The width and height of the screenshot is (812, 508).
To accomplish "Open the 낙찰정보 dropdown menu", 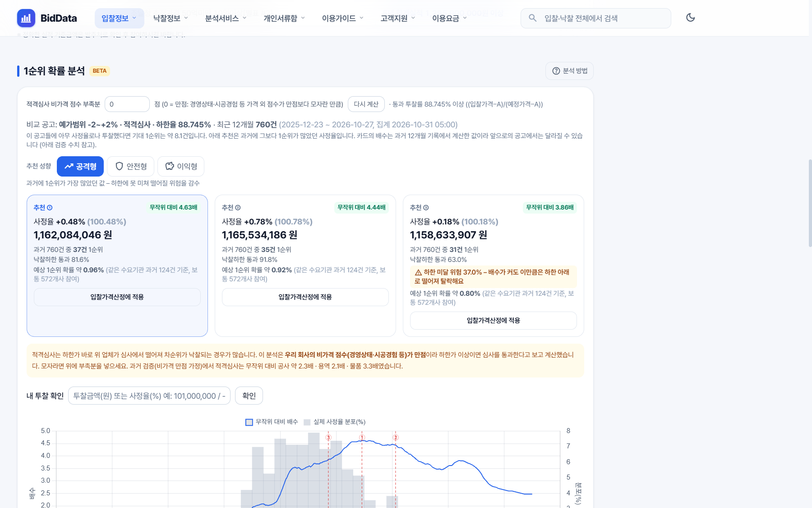I will [171, 18].
